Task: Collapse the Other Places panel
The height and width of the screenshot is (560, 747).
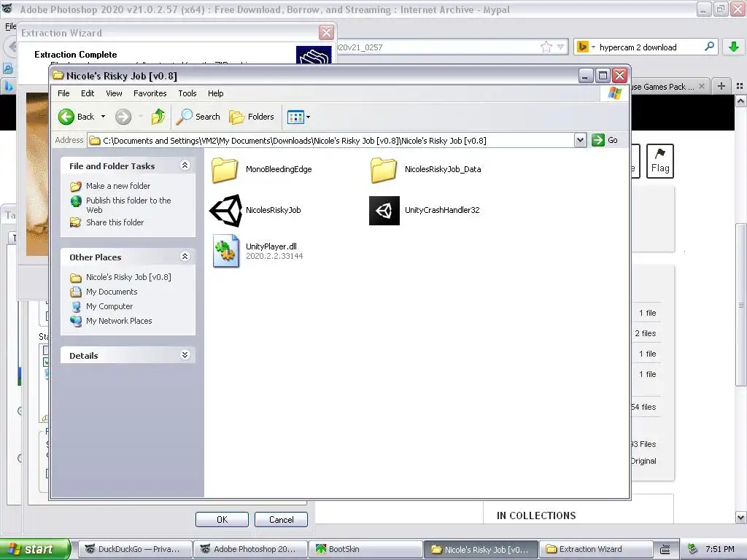Action: 185,257
